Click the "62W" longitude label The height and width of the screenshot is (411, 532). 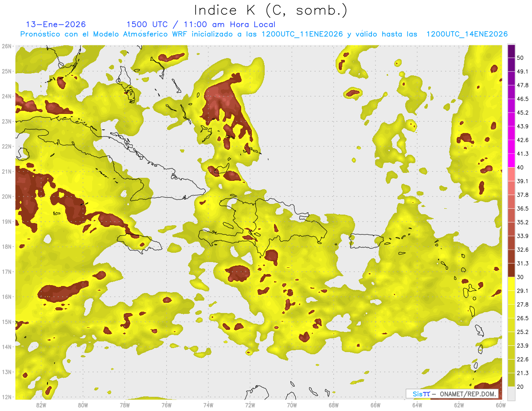(x=459, y=405)
